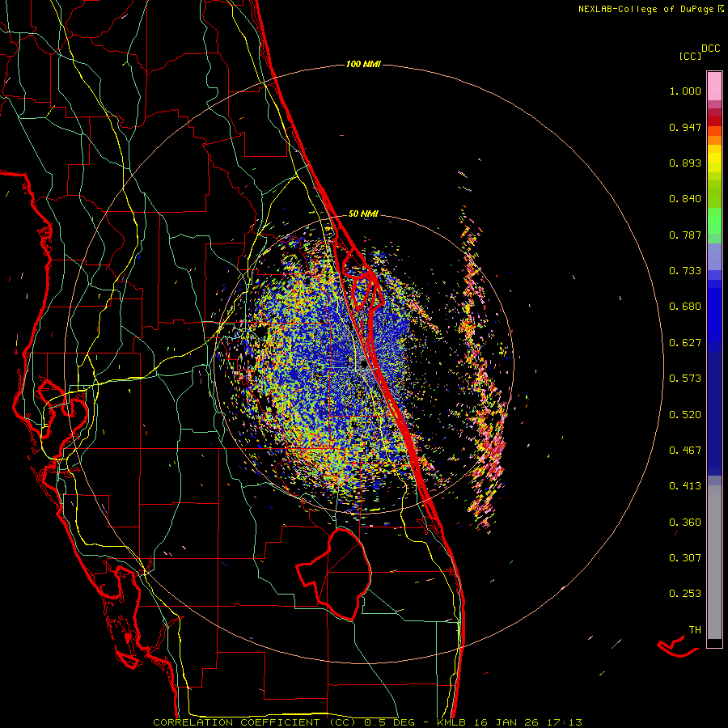The width and height of the screenshot is (728, 728).
Task: Click the 0.947 scale value label
Action: (x=685, y=127)
